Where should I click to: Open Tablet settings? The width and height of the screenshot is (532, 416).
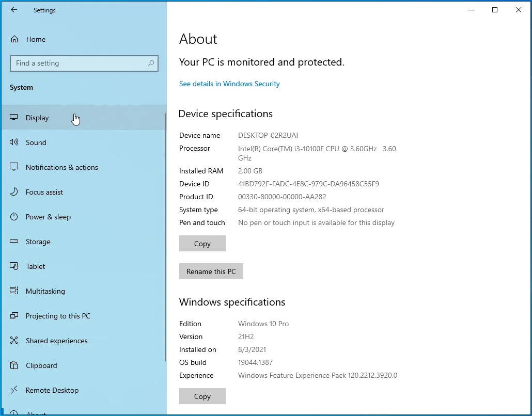[83, 266]
